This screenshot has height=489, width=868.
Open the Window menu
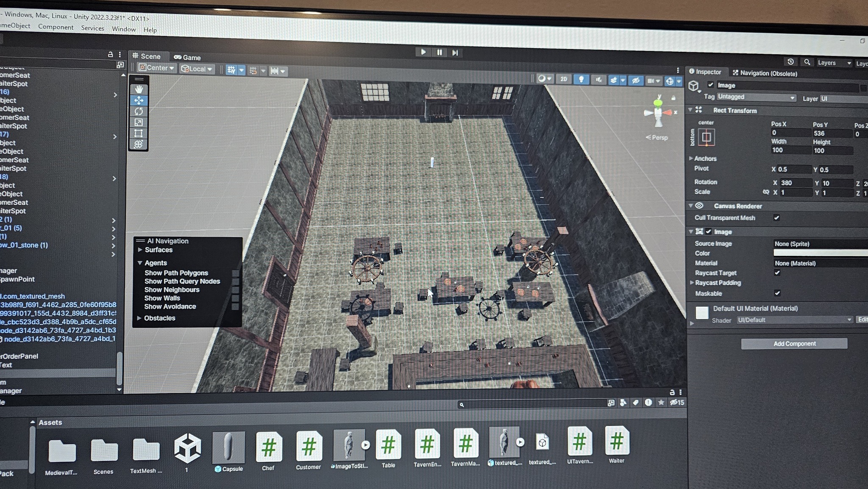coord(123,29)
